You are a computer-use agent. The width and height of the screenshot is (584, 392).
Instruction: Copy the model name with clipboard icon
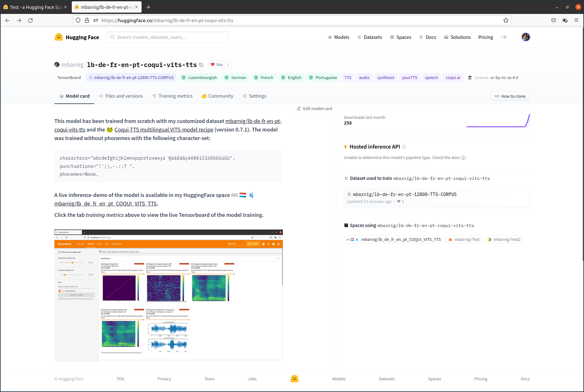201,65
